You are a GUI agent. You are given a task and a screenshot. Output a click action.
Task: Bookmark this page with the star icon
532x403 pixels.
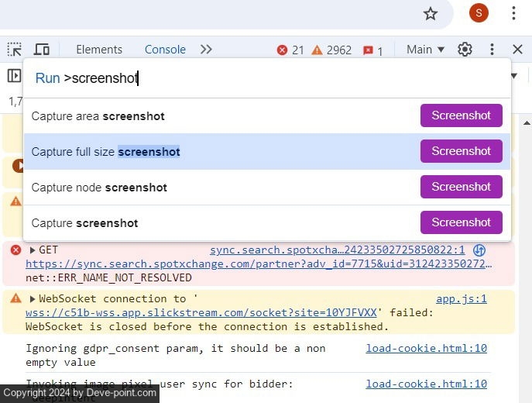431,13
